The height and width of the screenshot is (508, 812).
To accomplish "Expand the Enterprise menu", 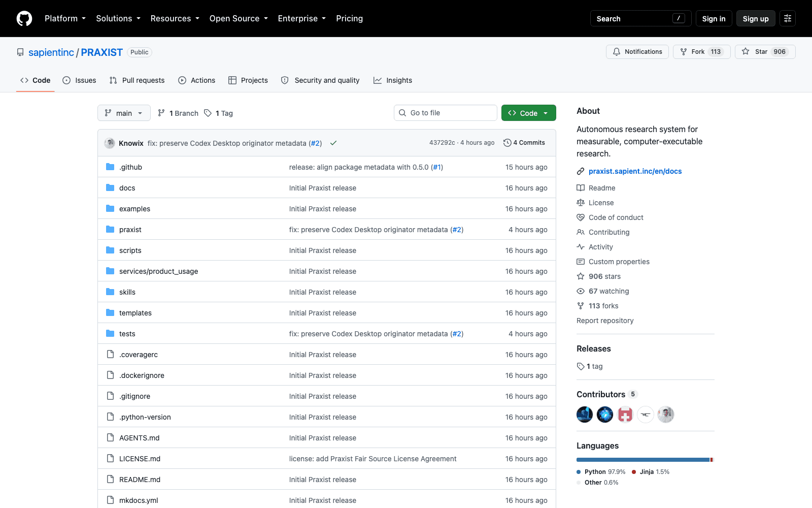I will click(301, 18).
